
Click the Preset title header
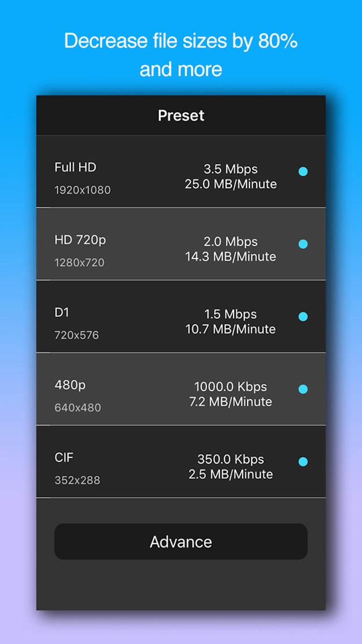[x=180, y=115]
